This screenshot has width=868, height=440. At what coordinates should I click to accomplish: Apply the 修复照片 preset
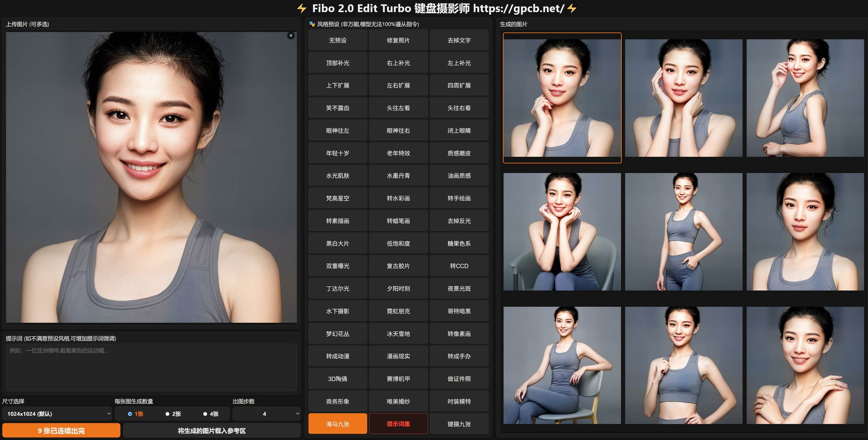(x=398, y=40)
